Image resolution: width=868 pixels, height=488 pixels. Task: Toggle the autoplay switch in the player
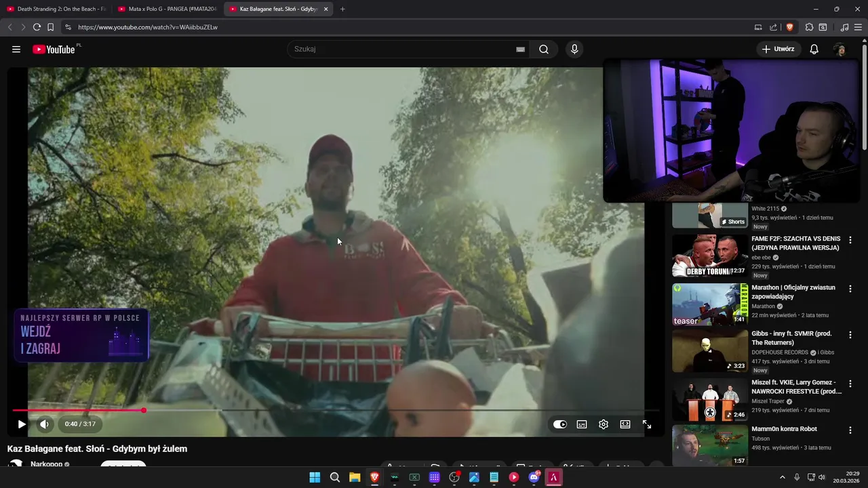click(559, 424)
